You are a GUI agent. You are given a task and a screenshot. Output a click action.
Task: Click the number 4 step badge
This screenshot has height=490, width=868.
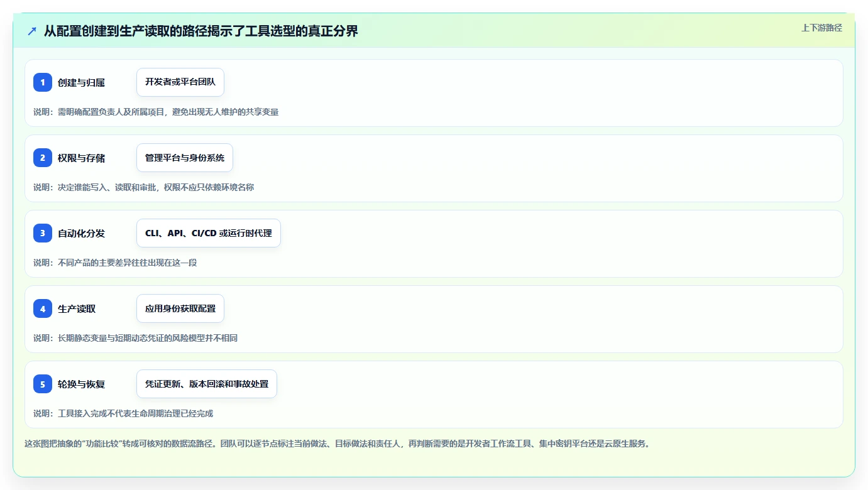43,308
